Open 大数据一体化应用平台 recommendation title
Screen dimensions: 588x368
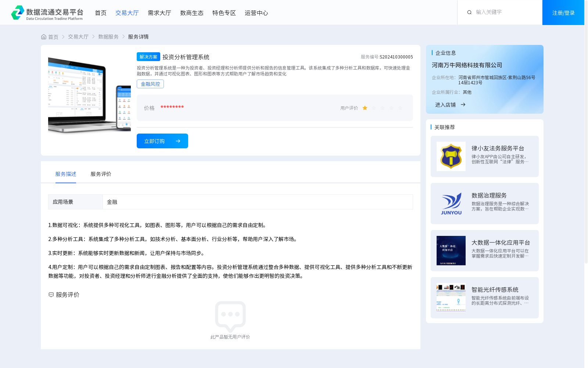501,243
